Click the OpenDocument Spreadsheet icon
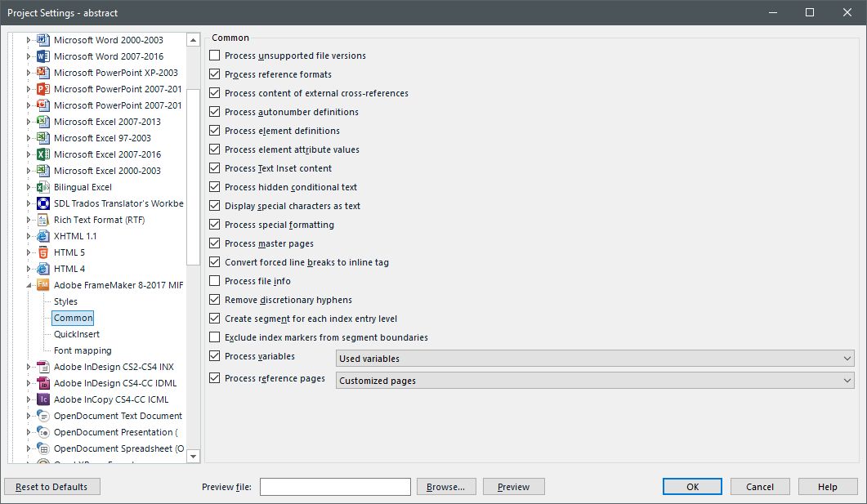The image size is (867, 504). [x=43, y=448]
